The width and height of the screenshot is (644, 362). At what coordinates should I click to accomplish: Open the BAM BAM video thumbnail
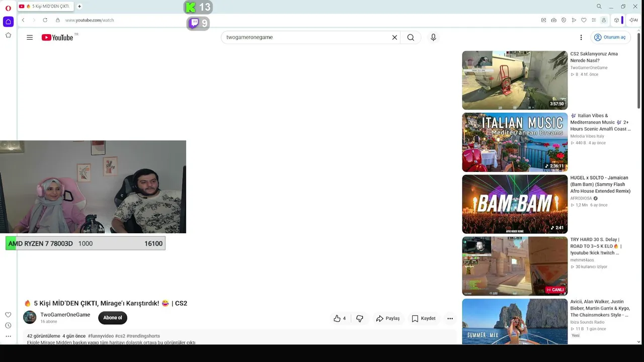(515, 204)
